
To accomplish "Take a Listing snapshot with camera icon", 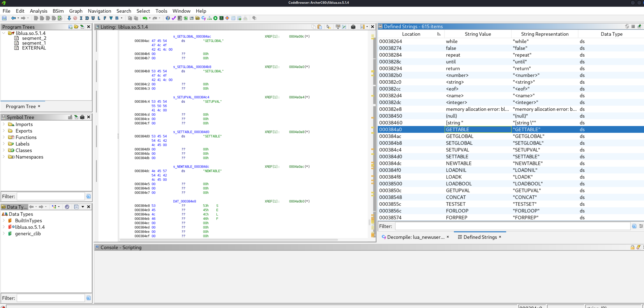I will coord(353,27).
